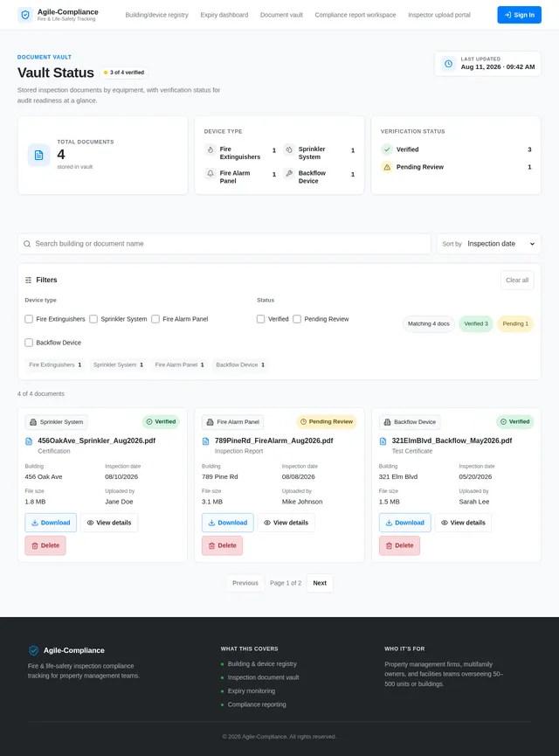Click the footer Agile-Compliance shield logo

(x=34, y=650)
